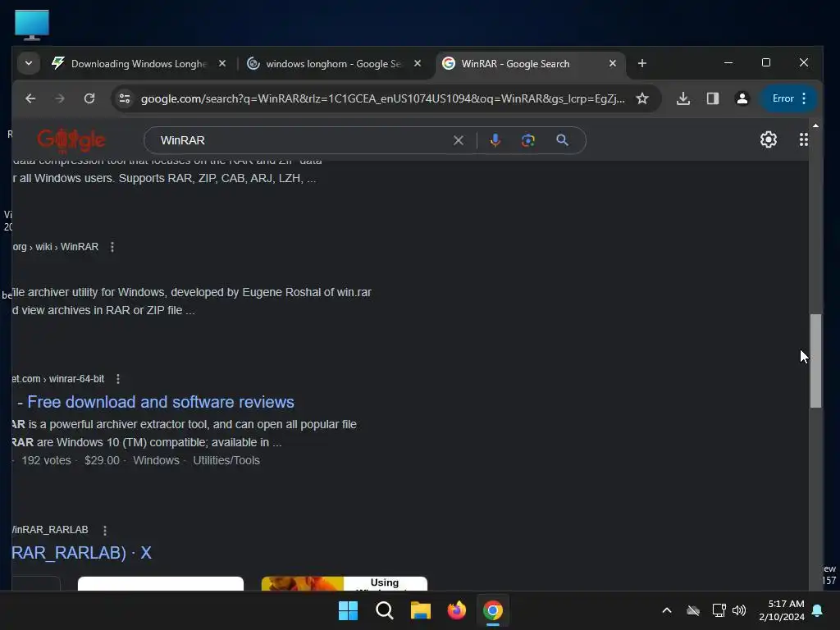Open File Explorer from taskbar
840x630 pixels.
[x=421, y=610]
